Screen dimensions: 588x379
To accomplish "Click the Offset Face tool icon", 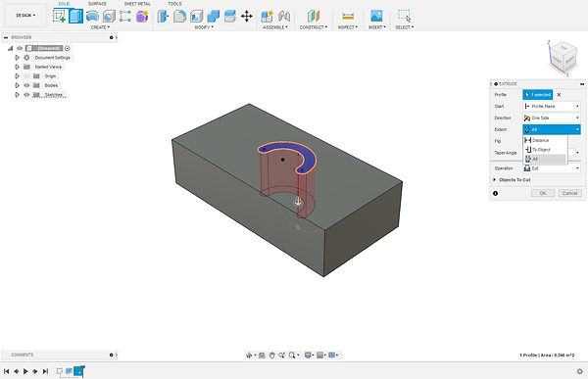I will [x=229, y=16].
